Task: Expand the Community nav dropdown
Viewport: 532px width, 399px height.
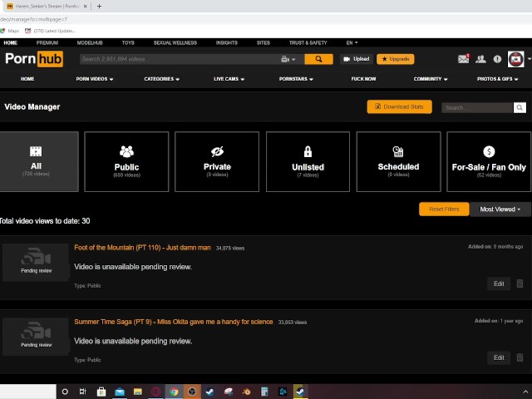Action: [x=431, y=79]
